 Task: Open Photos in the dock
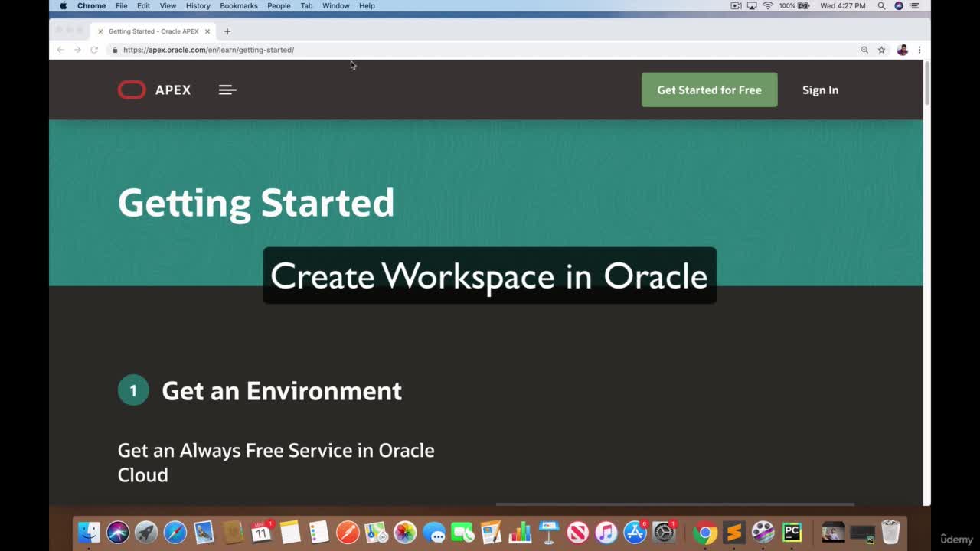click(x=405, y=532)
